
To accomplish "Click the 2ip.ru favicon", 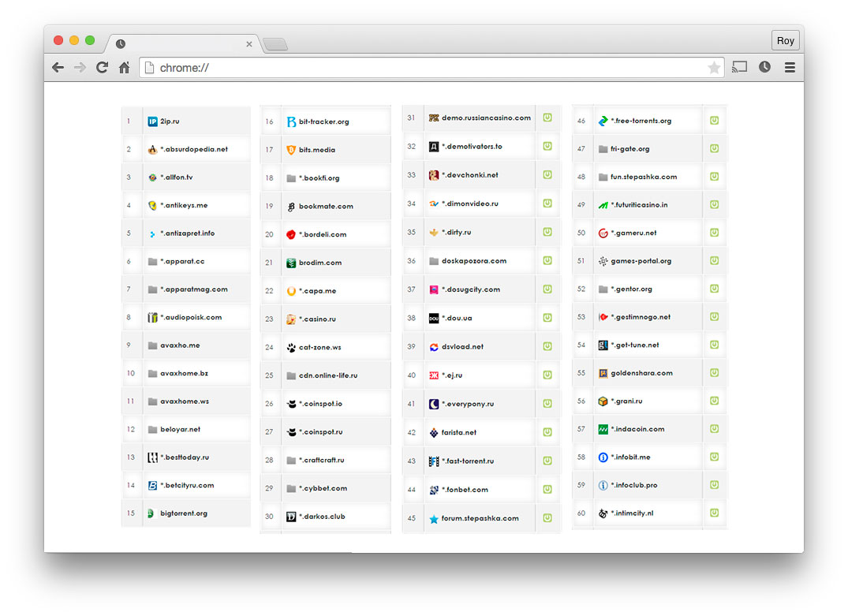I will point(152,121).
